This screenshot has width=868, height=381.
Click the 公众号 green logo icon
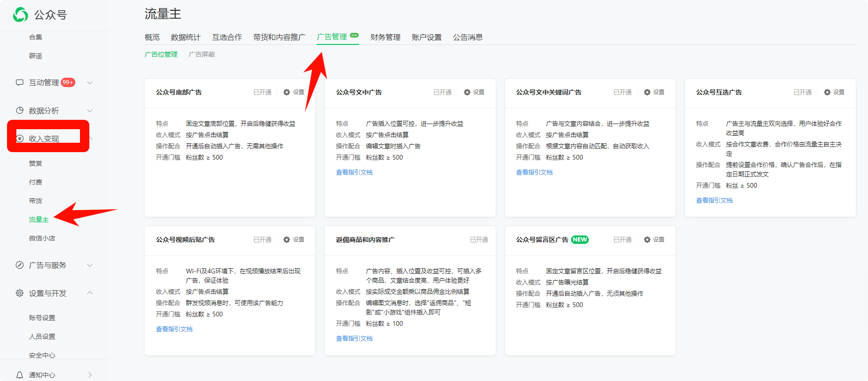[21, 15]
